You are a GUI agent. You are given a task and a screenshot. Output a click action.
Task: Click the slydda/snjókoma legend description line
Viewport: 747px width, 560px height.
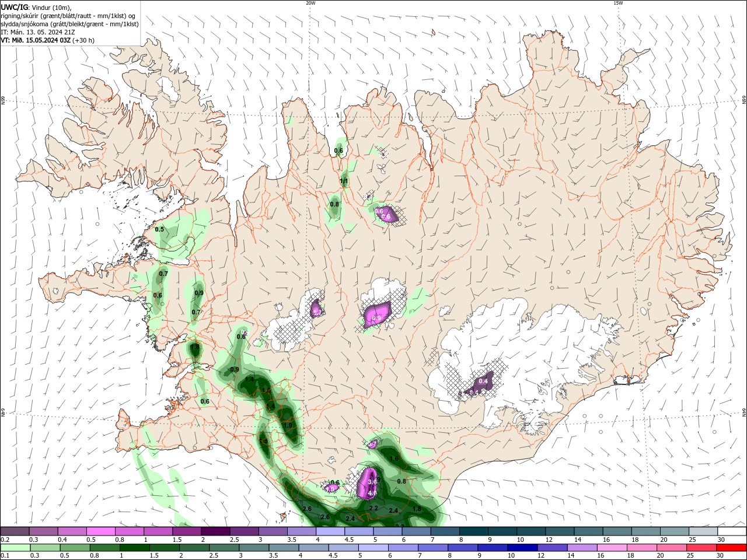coord(69,24)
